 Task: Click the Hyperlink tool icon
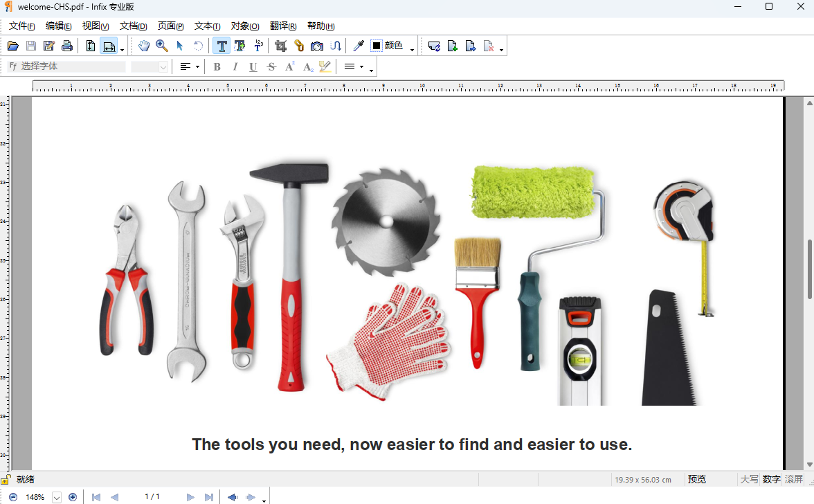(x=298, y=46)
